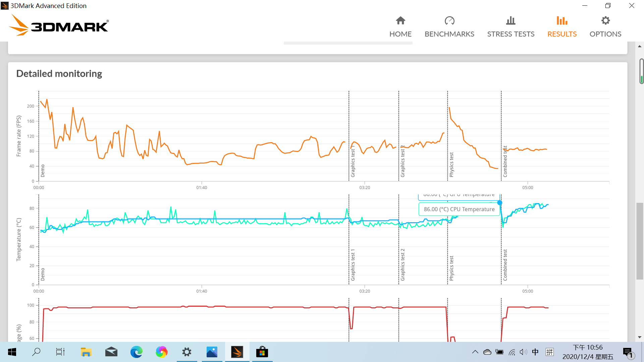The image size is (644, 362).
Task: Click the Graphics test 1 label in the temperature chart
Action: coord(353,265)
